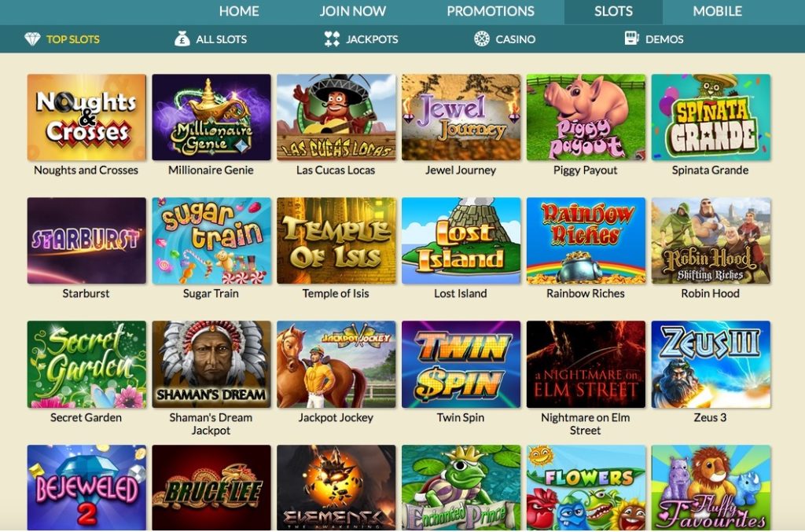Go to the Home menu item
The image size is (805, 532).
(239, 11)
